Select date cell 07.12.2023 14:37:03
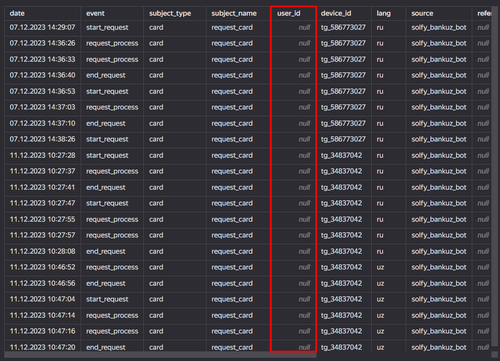 [x=42, y=107]
